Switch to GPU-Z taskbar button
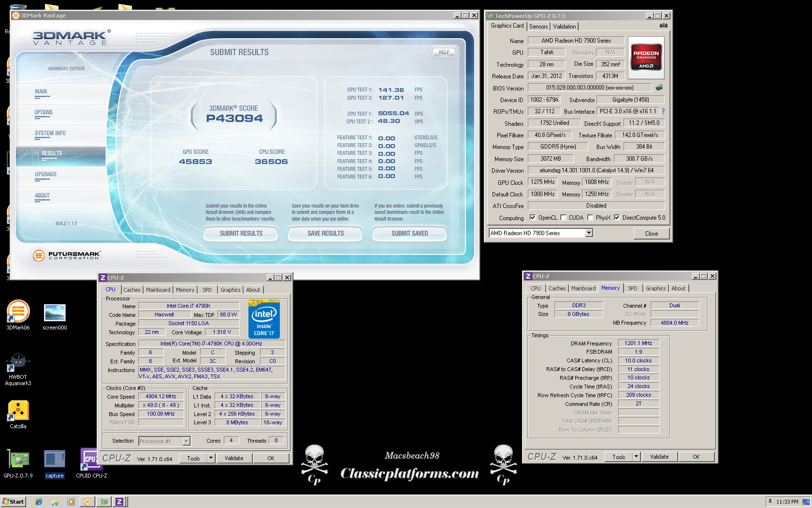The width and height of the screenshot is (812, 508). 104,502
